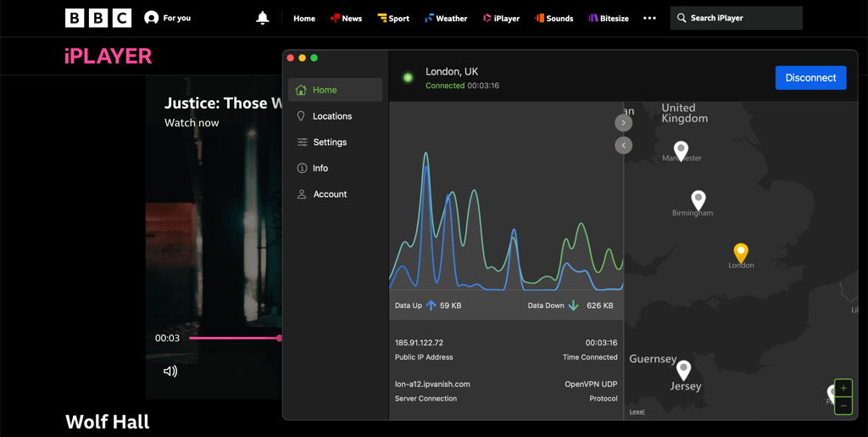Open iPlayer in BBC nav bar

501,19
